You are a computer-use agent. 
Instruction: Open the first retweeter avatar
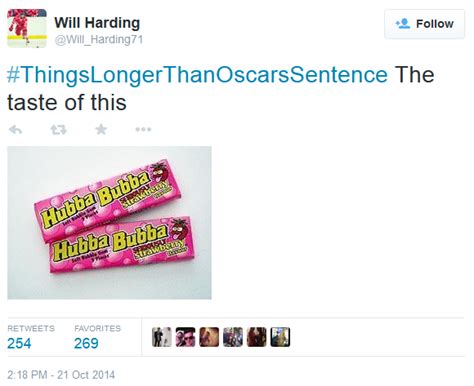click(x=162, y=337)
